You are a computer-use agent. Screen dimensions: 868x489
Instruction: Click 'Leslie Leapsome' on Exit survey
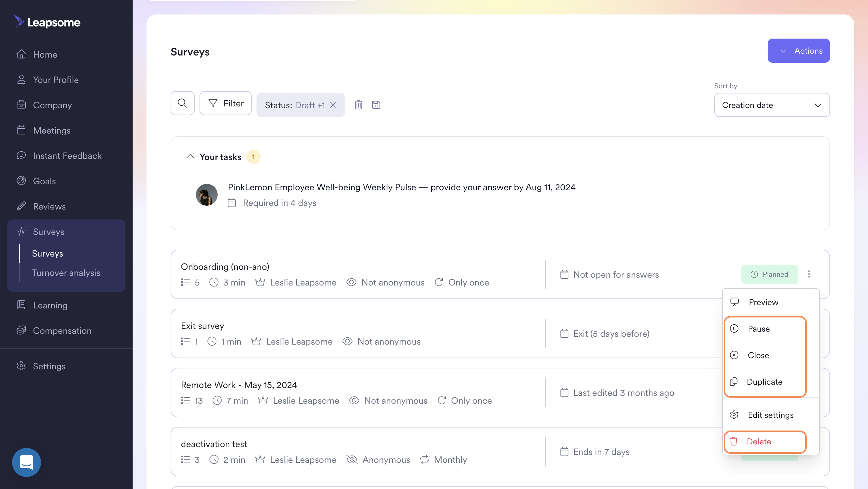coord(299,341)
